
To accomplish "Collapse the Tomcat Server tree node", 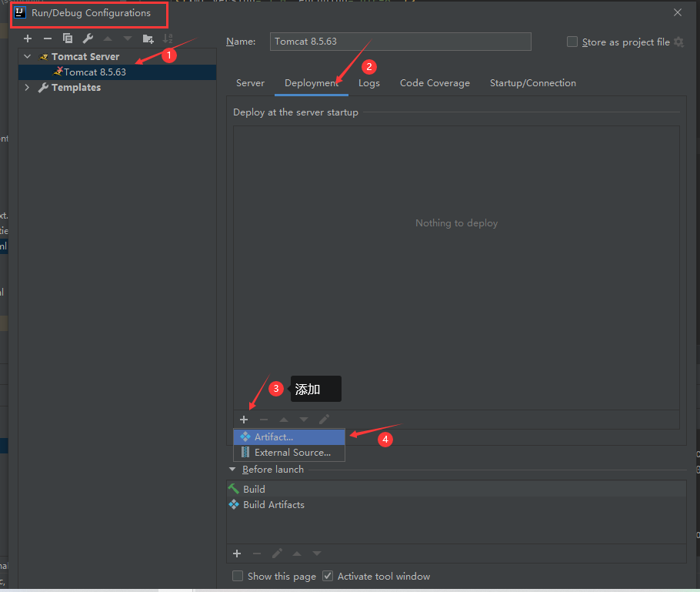I will coord(27,57).
